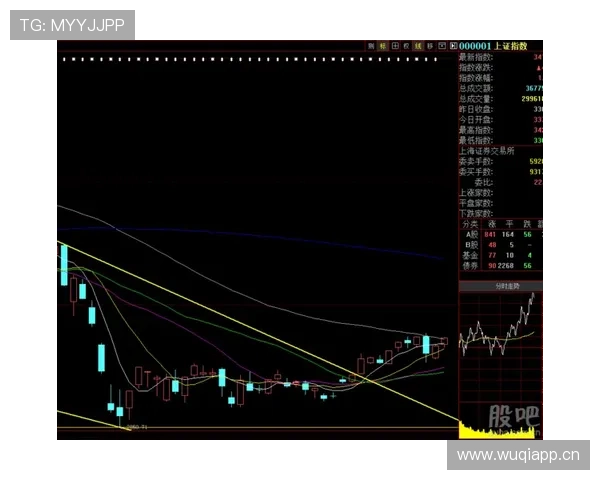Select the 债券 row label
The image size is (600, 480).
click(470, 265)
